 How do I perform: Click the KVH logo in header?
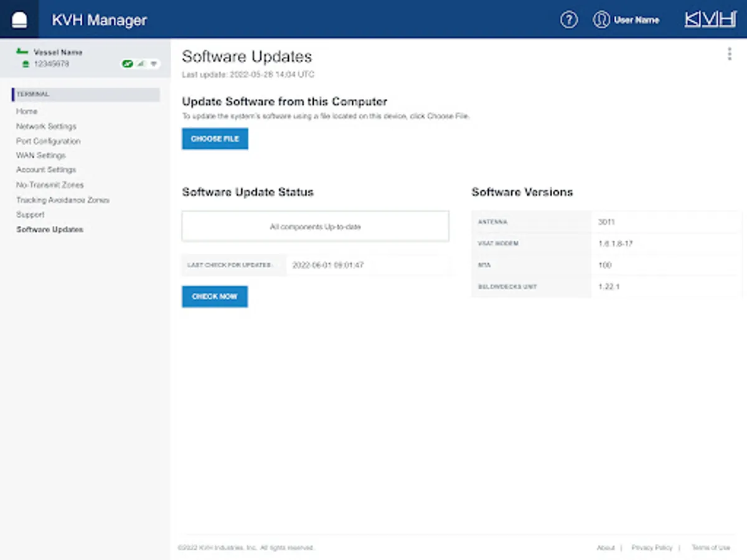pyautogui.click(x=710, y=20)
